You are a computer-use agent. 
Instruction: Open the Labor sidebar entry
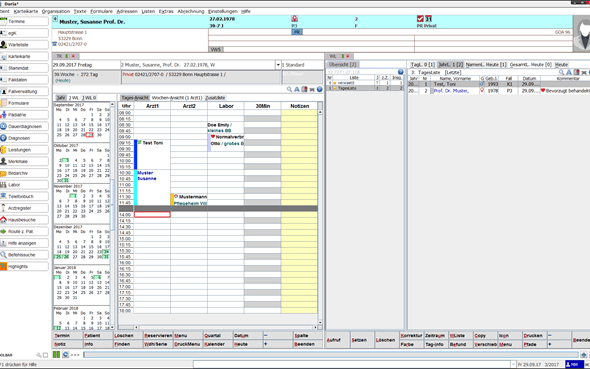tap(24, 185)
